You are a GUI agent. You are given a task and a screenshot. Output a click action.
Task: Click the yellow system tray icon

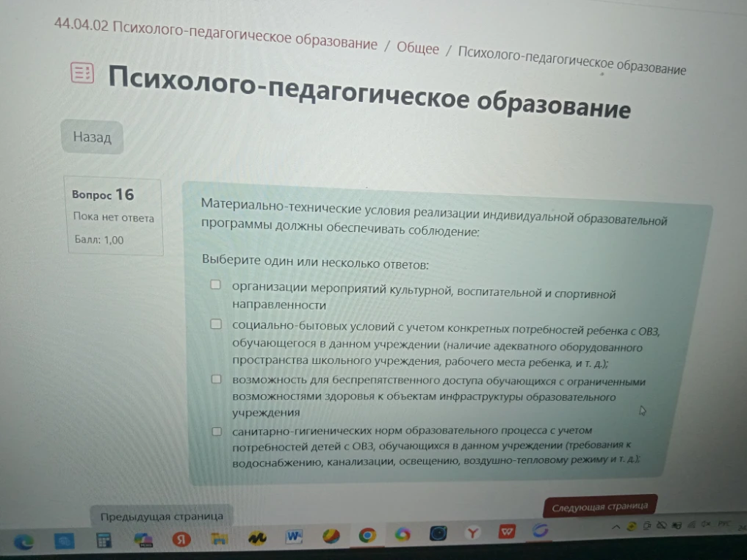pyautogui.click(x=631, y=526)
